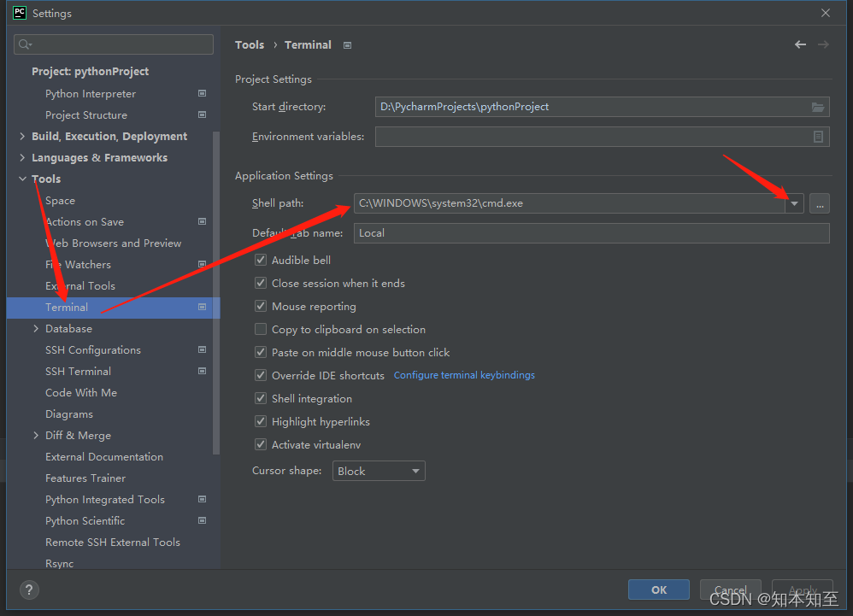Image resolution: width=853 pixels, height=616 pixels.
Task: Expand the Diff & Merge node
Action: click(x=36, y=435)
